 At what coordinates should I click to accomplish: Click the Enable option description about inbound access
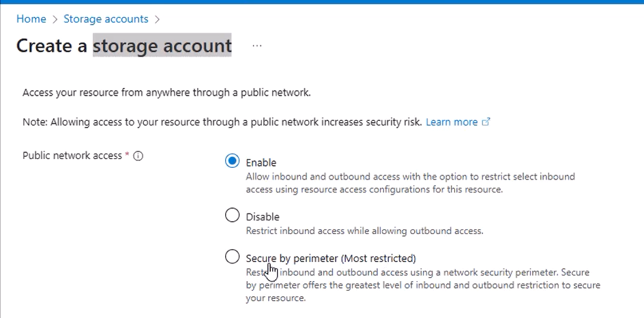pos(410,184)
